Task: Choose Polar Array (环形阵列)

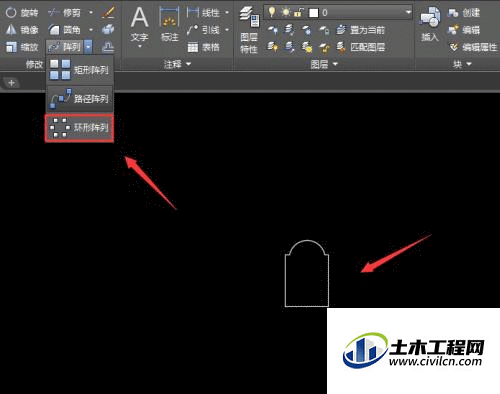Action: coord(80,128)
